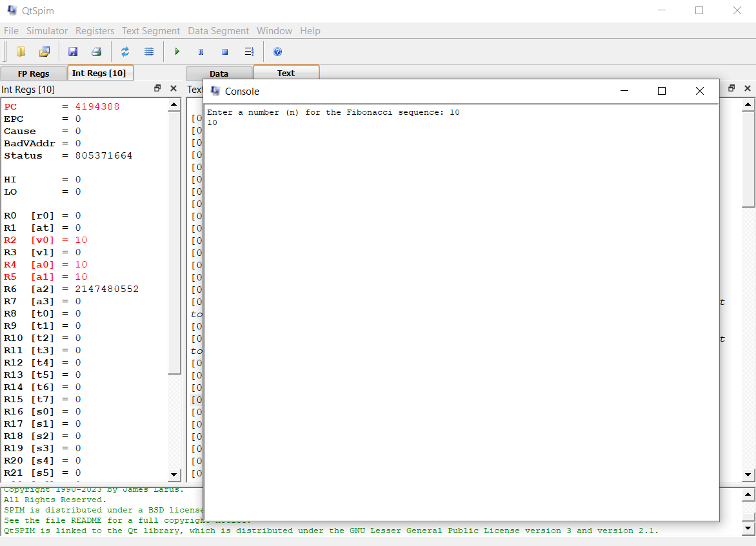Switch to the Data tab
The width and height of the screenshot is (756, 546).
(x=219, y=73)
